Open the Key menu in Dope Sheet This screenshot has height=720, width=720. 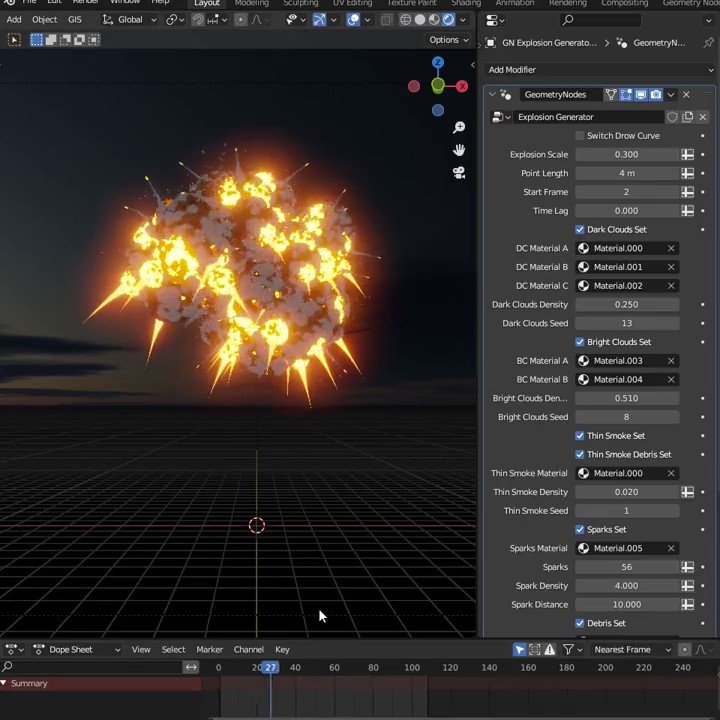point(282,649)
